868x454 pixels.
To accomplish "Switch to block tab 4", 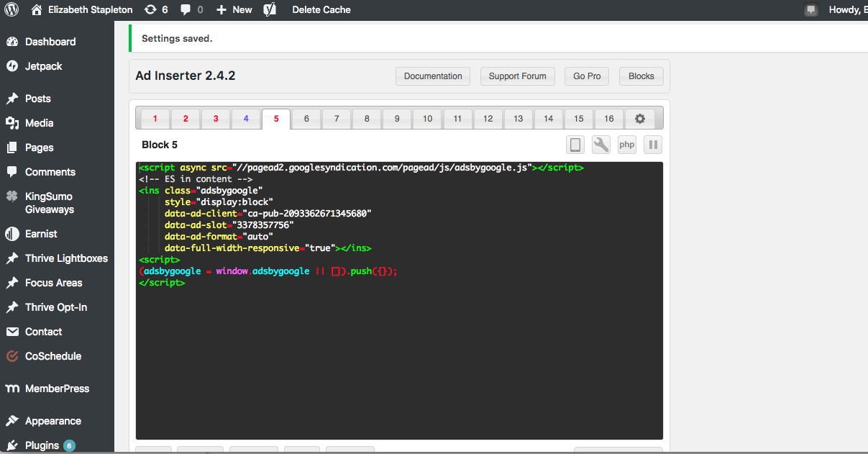I will (246, 119).
